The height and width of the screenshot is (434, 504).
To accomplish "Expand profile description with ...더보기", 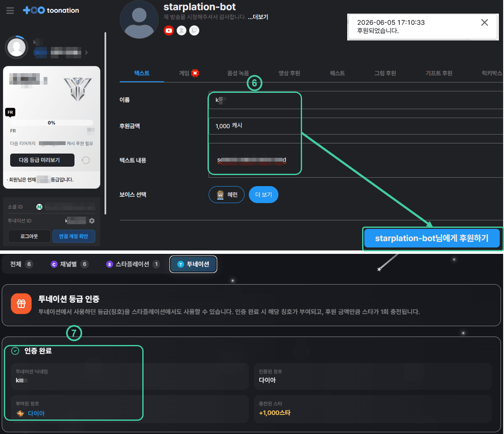I will [258, 17].
